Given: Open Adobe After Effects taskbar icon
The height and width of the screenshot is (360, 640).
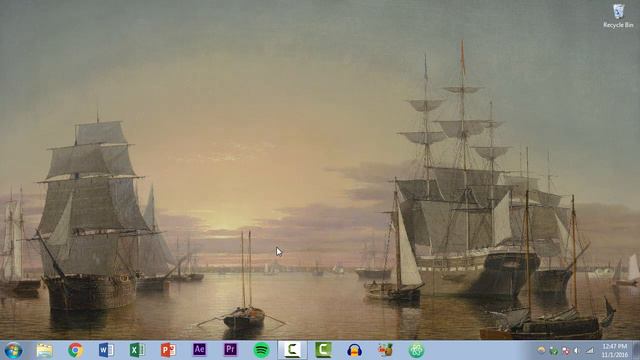Looking at the screenshot, I should pos(199,350).
